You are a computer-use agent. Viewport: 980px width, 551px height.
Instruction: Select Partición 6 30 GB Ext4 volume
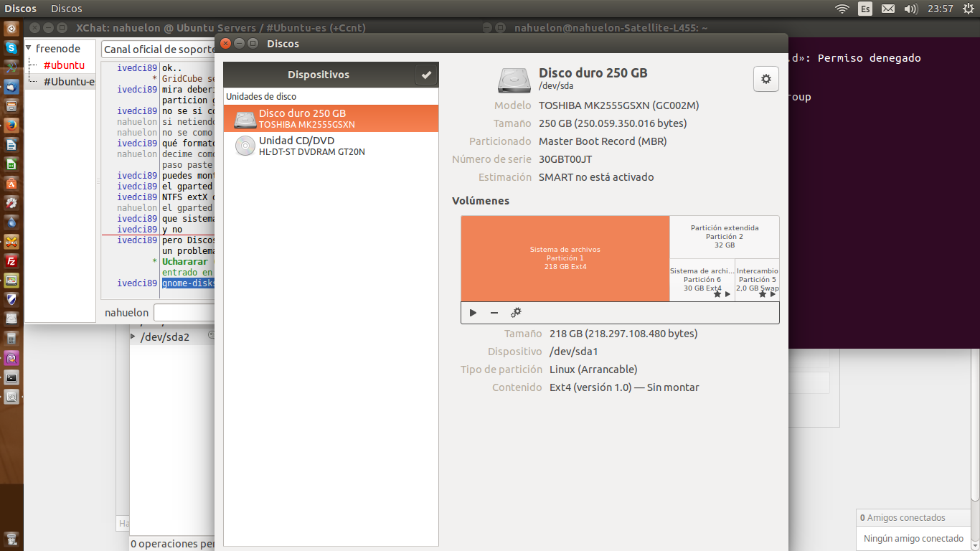click(702, 280)
